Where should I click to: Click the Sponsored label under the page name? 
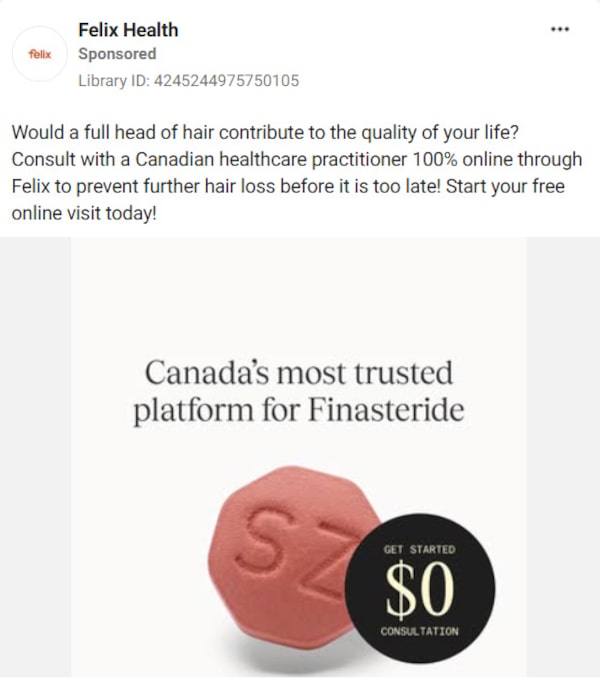tap(117, 55)
